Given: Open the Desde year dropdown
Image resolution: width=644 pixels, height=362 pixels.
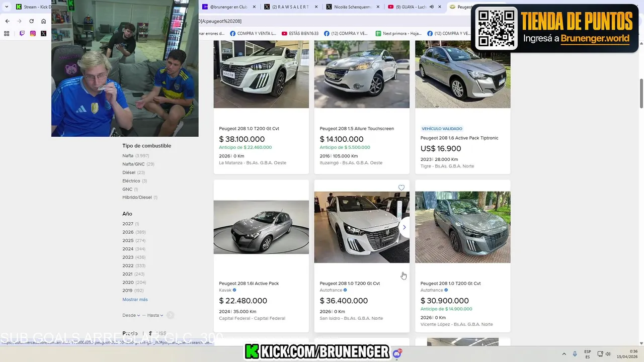Looking at the screenshot, I should [x=131, y=315].
